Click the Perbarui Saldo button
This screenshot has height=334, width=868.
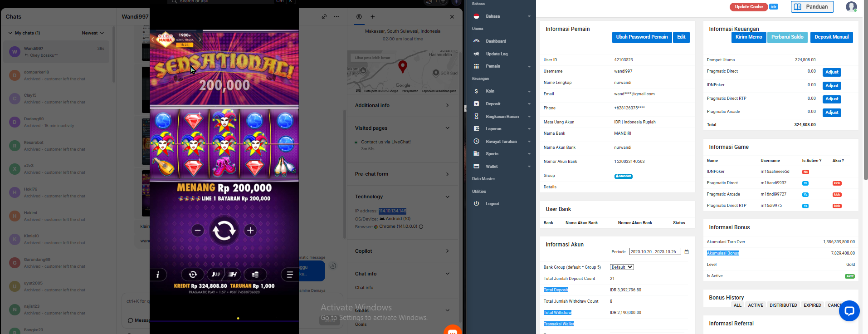point(787,37)
